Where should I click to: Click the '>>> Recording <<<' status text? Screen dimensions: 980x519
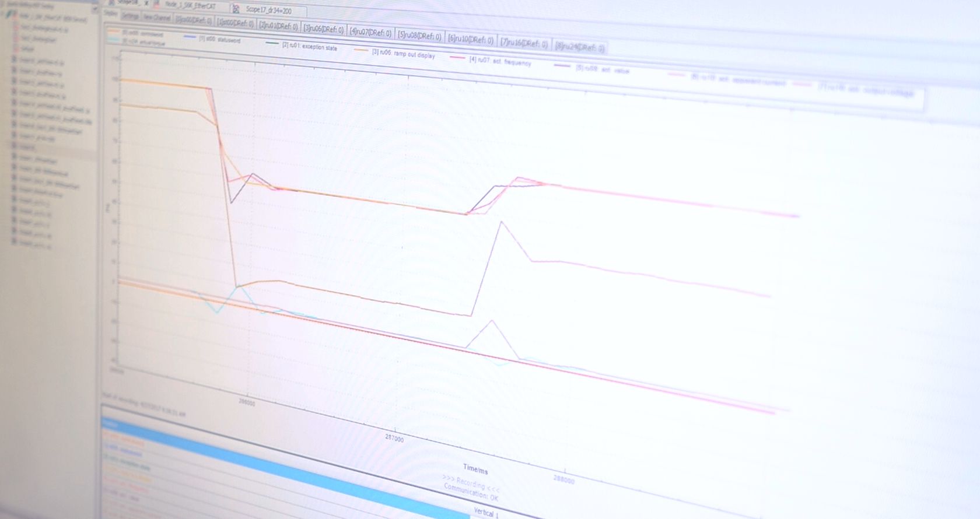tap(471, 483)
